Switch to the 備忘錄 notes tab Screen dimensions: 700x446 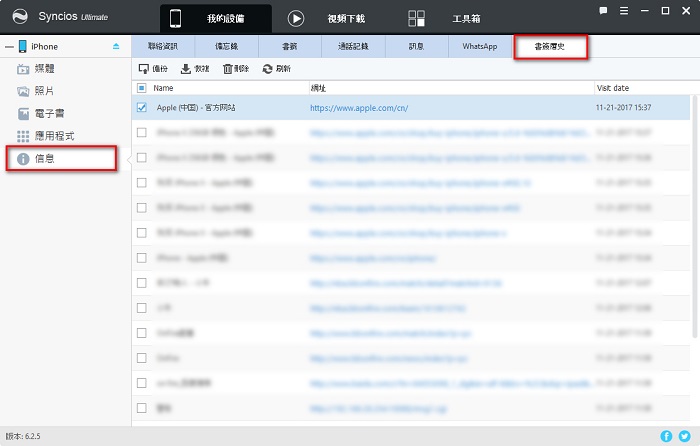click(x=226, y=46)
